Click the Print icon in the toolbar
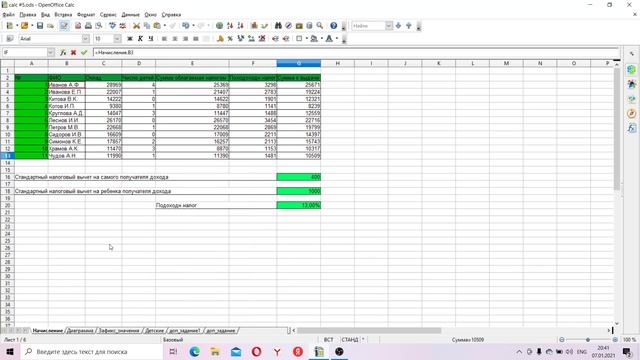This screenshot has height=360, width=640. coord(88,26)
